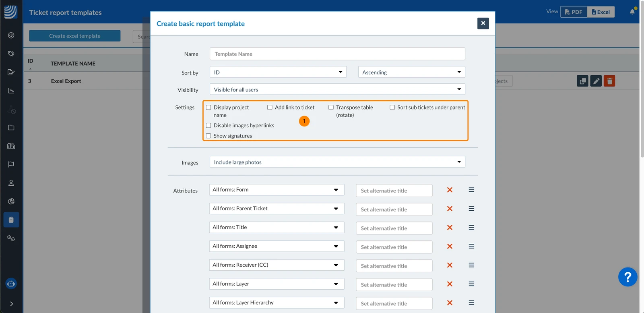The height and width of the screenshot is (313, 644).
Task: Edit Excel Export template with pencil icon
Action: point(596,81)
